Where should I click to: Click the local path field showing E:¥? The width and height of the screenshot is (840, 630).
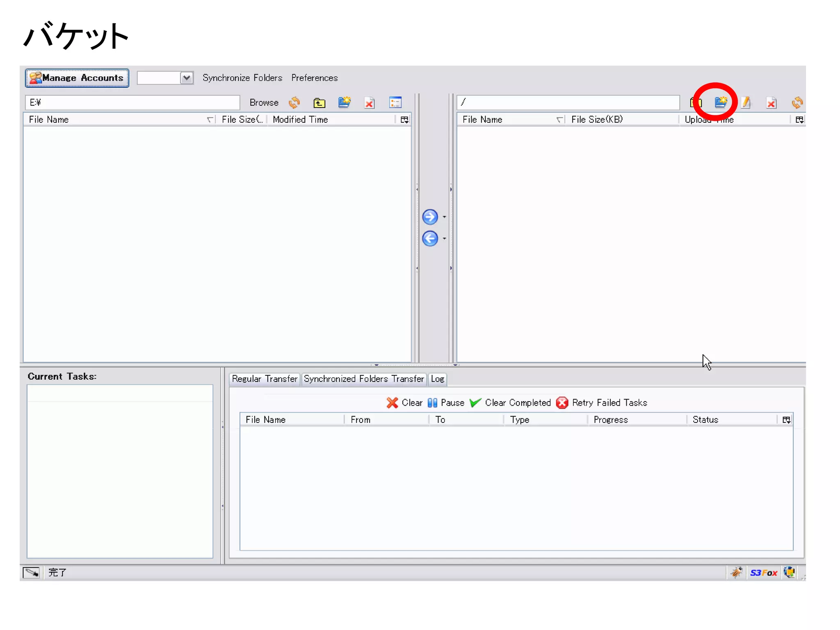click(132, 103)
